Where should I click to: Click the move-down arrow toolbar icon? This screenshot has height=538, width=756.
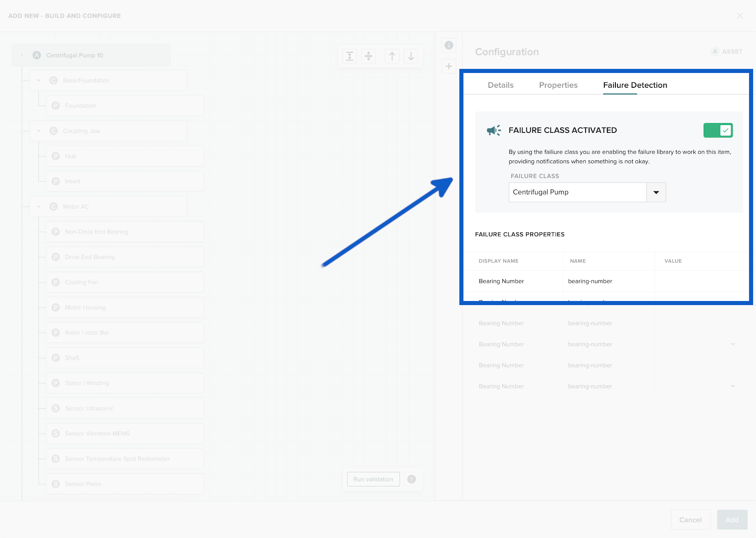[x=411, y=56]
